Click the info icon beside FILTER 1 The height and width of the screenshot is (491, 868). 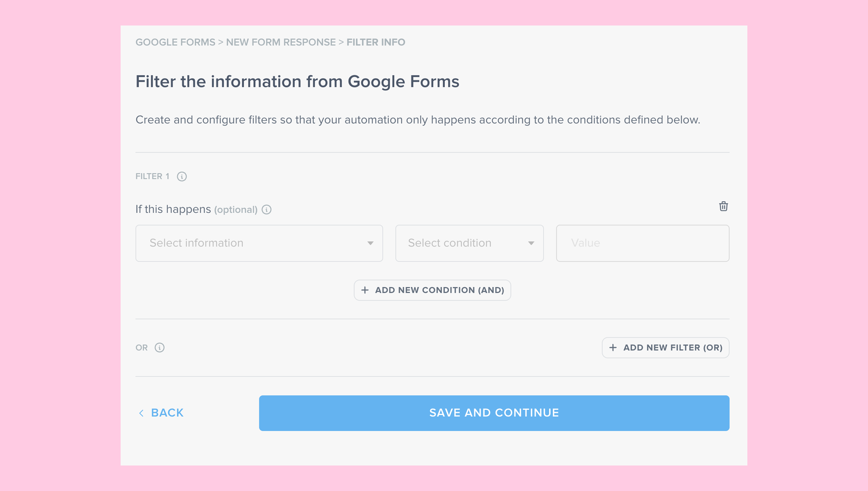(182, 176)
